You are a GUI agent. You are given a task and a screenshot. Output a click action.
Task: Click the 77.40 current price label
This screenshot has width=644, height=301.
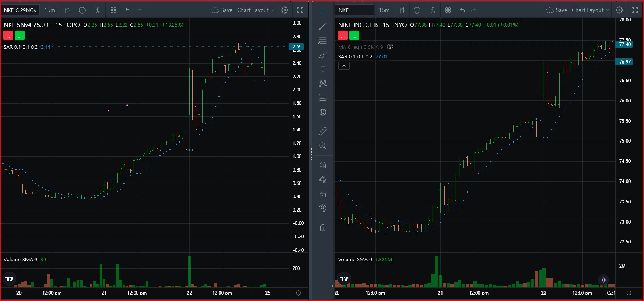pyautogui.click(x=625, y=44)
